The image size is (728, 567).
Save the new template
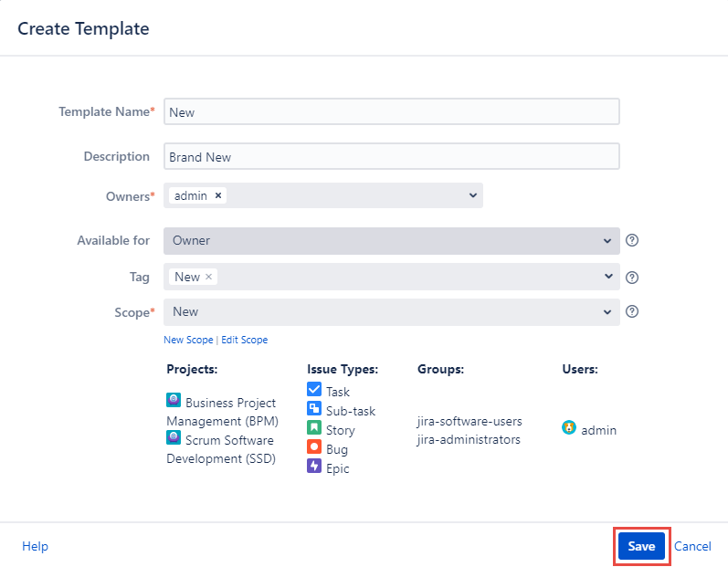(641, 546)
